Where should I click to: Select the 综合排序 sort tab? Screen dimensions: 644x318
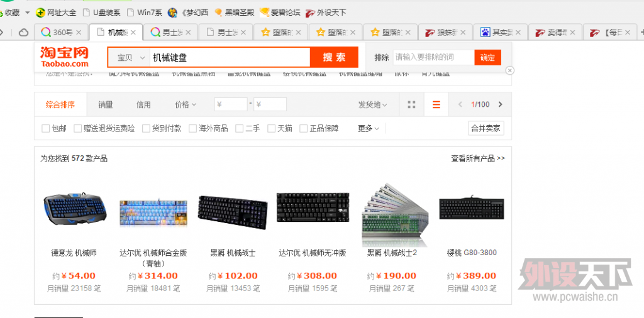60,104
